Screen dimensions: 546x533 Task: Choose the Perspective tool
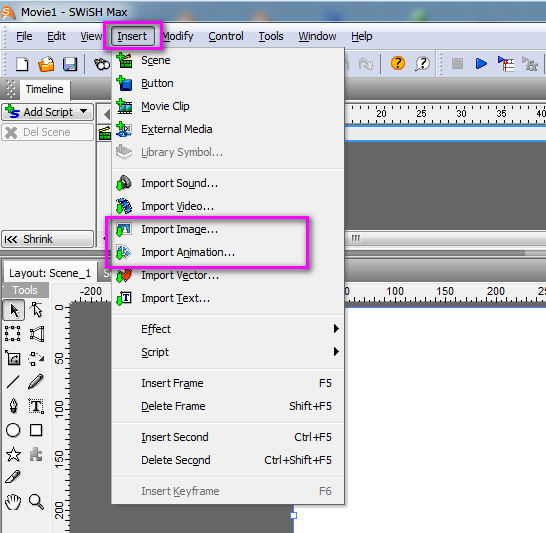click(x=36, y=334)
